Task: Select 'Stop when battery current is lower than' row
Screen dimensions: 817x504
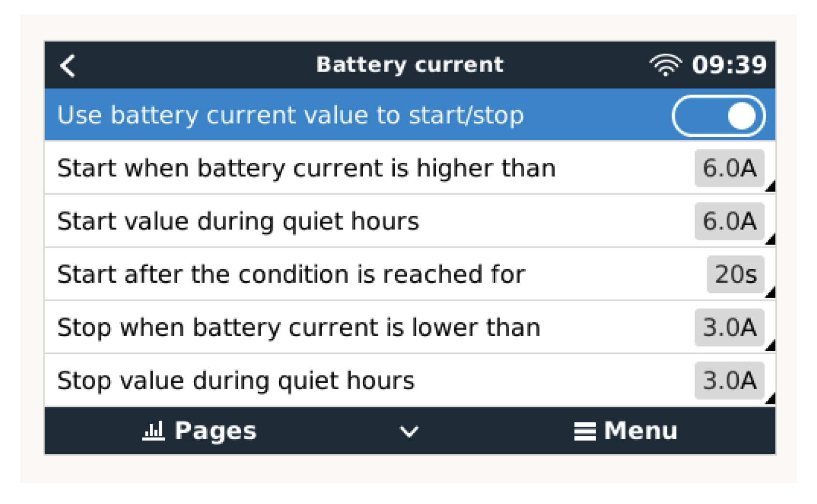Action: click(x=299, y=328)
